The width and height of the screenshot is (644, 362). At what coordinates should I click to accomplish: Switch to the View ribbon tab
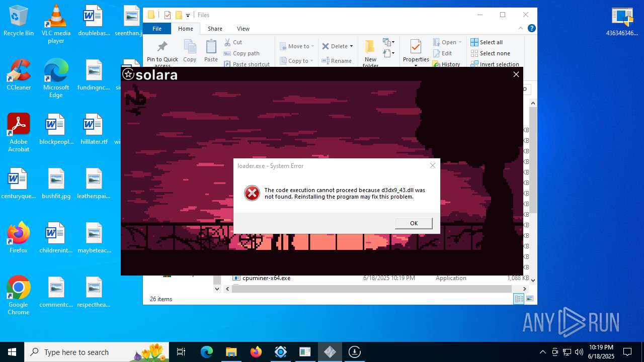pyautogui.click(x=243, y=29)
